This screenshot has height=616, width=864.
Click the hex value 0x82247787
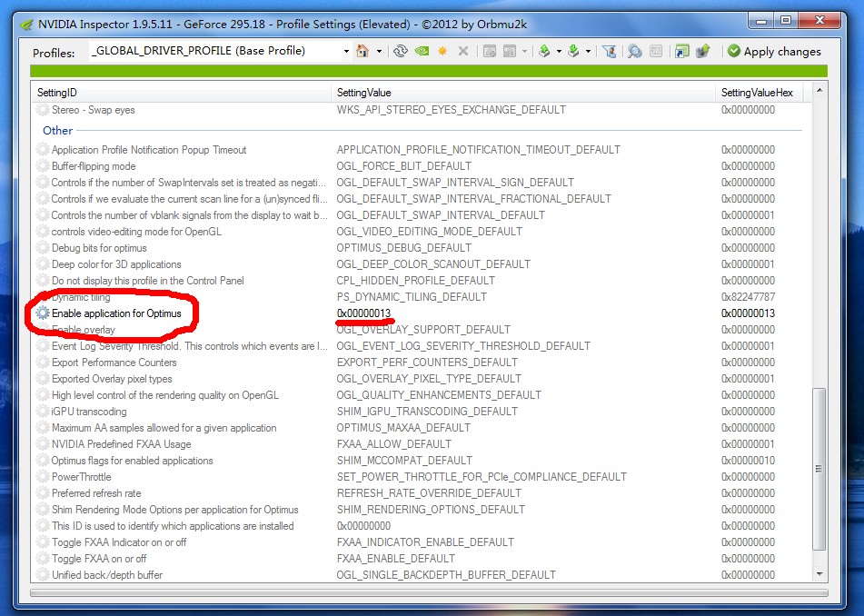(x=748, y=296)
